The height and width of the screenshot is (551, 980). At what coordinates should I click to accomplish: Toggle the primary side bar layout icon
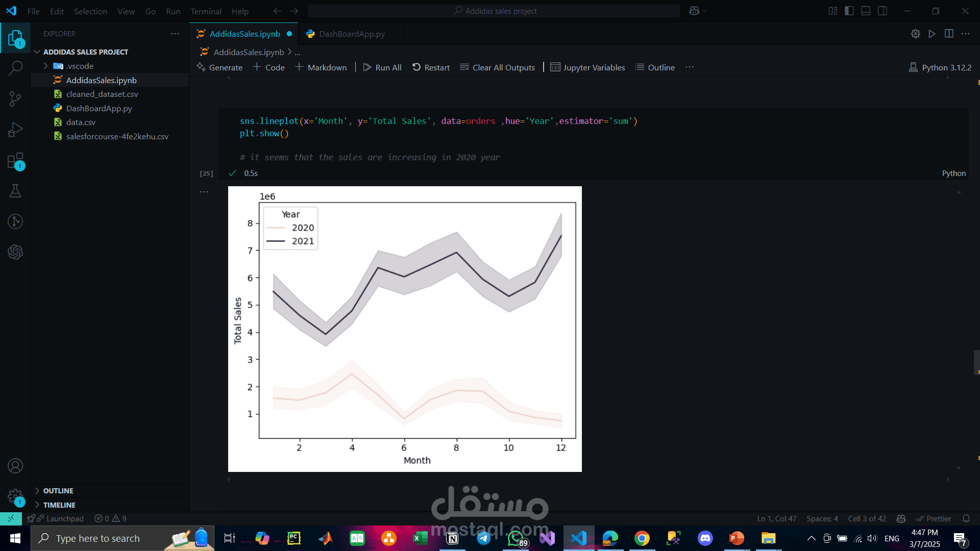click(x=849, y=11)
